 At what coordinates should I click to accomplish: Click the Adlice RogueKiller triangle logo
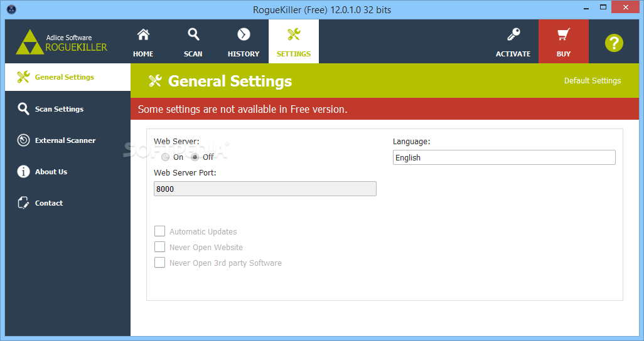pos(30,42)
